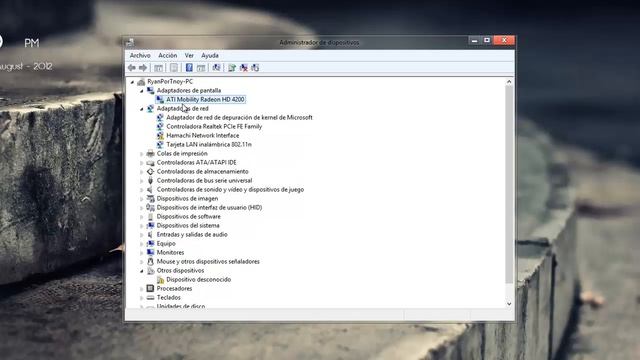This screenshot has height=360, width=640.
Task: Click the speaker icon of Controladoras de sonido y vídeo
Action: [x=151, y=189]
